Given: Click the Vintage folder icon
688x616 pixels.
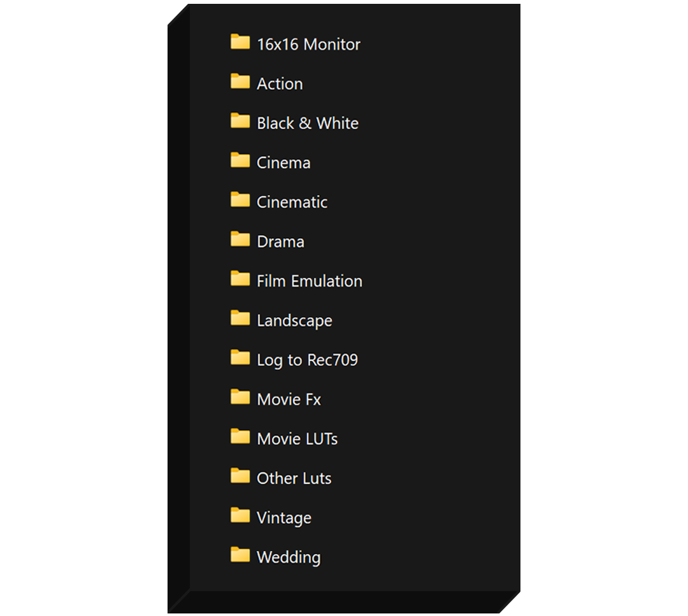Looking at the screenshot, I should pos(240,516).
